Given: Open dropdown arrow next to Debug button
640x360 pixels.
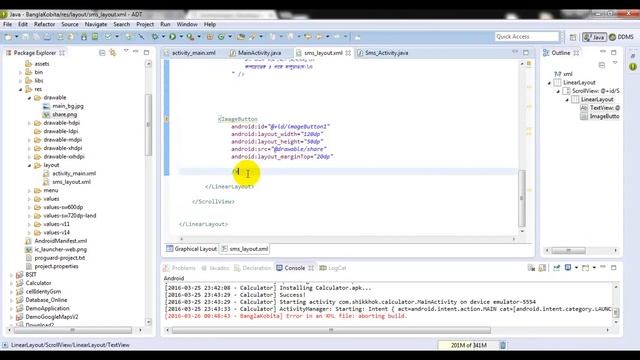Looking at the screenshot, I should pyautogui.click(x=163, y=37).
